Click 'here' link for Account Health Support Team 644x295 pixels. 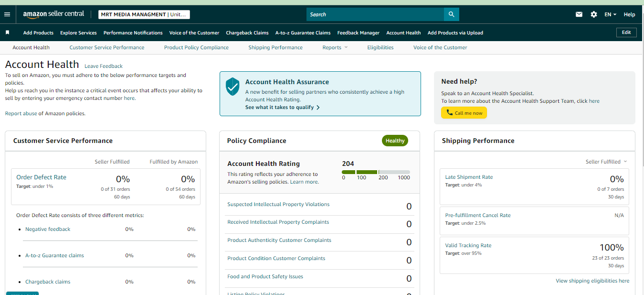pos(594,101)
